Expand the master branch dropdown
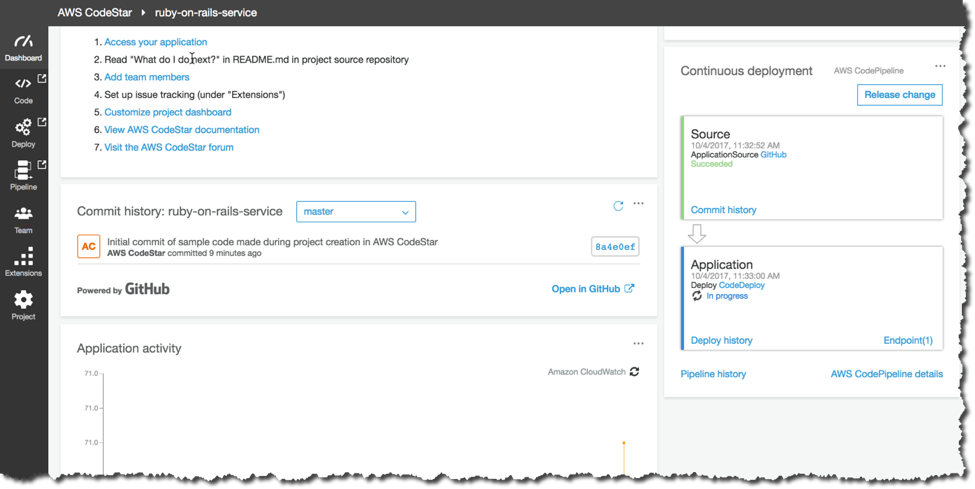Viewport: 975px width, 489px height. (356, 212)
